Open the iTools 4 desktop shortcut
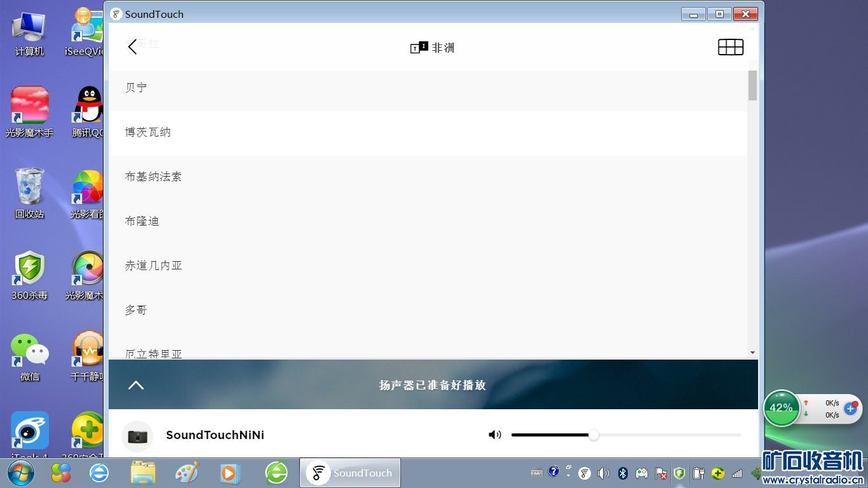This screenshot has height=488, width=868. coord(29,436)
